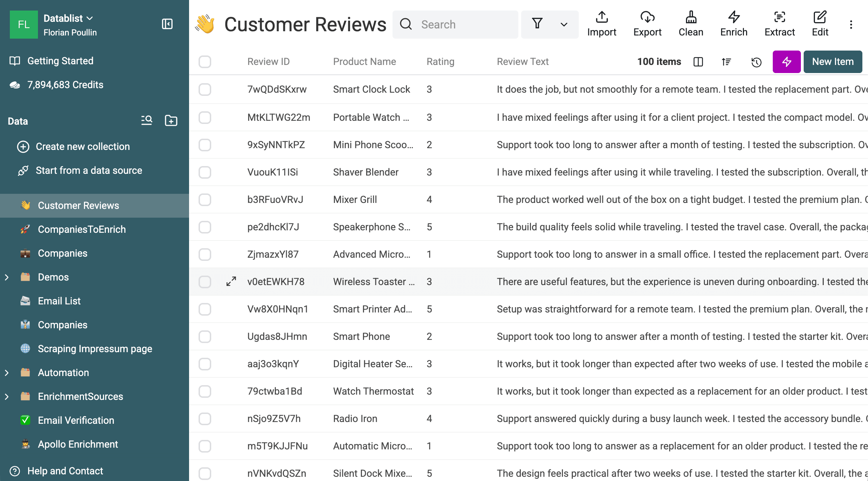Screen dimensions: 868x481
Task: Select the checkbox for row ZjmazxYl87
Action: tap(205, 255)
